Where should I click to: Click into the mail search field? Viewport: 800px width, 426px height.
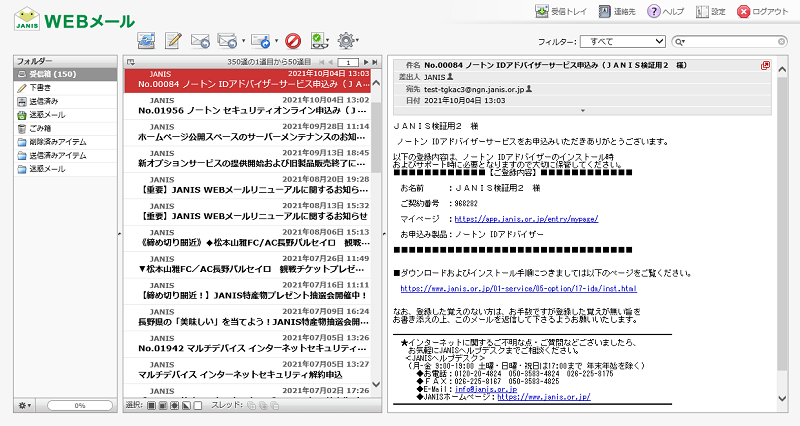point(731,42)
